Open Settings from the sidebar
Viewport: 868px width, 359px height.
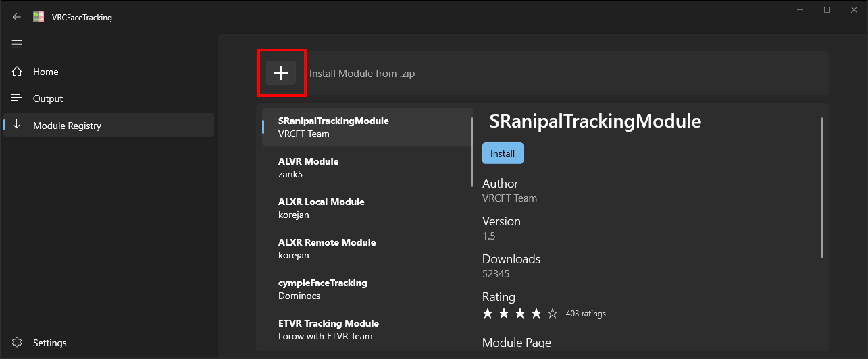click(x=109, y=343)
